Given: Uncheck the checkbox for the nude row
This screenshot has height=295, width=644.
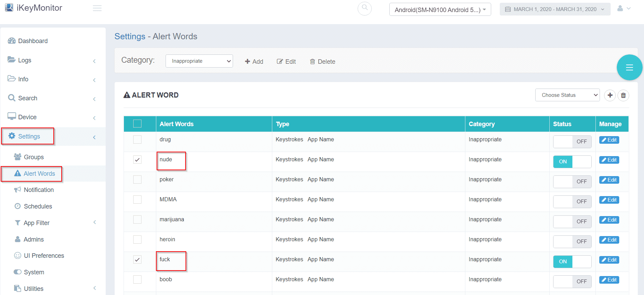Looking at the screenshot, I should tap(137, 160).
